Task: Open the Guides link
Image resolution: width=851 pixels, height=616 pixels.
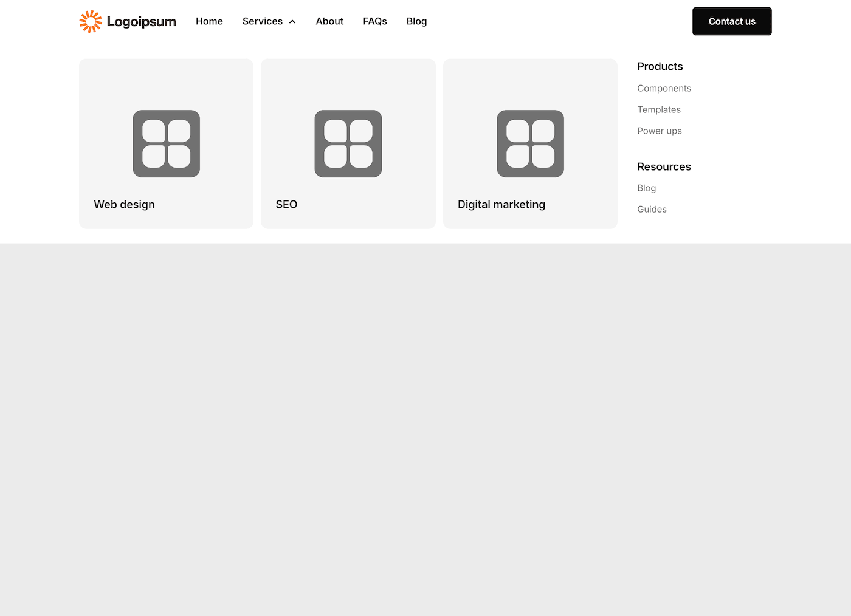Action: point(652,209)
